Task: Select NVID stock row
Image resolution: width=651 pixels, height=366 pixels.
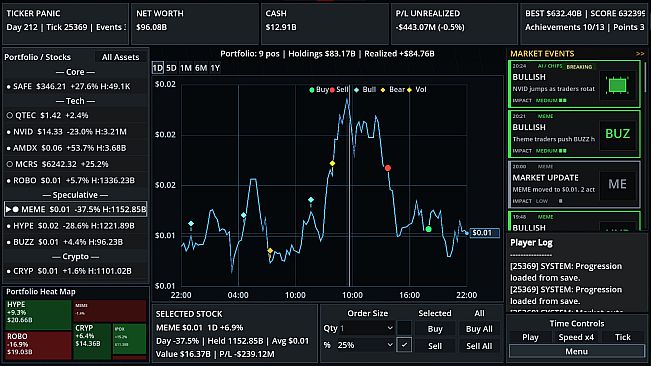Action: 76,132
